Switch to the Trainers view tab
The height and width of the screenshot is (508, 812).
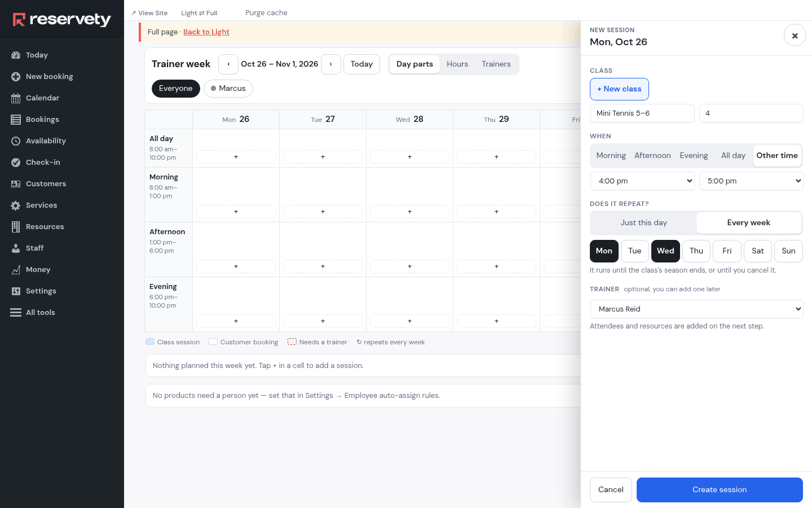[496, 64]
